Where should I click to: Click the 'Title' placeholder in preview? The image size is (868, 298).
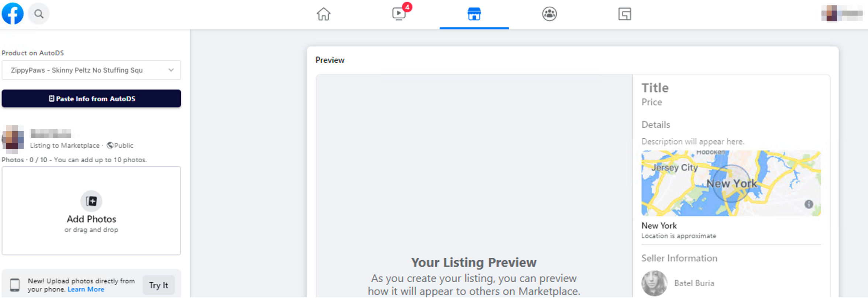[655, 88]
